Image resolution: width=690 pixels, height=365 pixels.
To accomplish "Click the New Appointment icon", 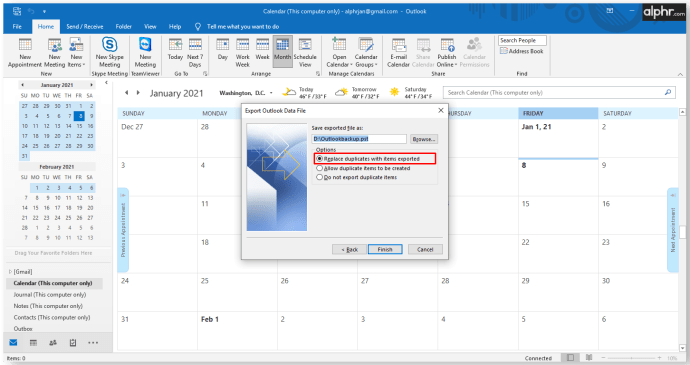I will click(25, 45).
